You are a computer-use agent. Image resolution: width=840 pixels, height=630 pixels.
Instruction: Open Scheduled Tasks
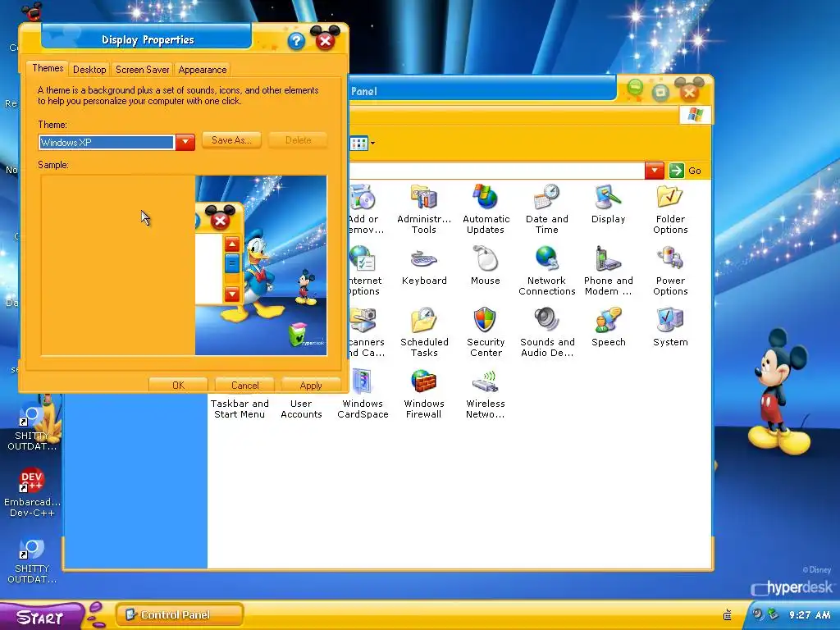point(424,332)
